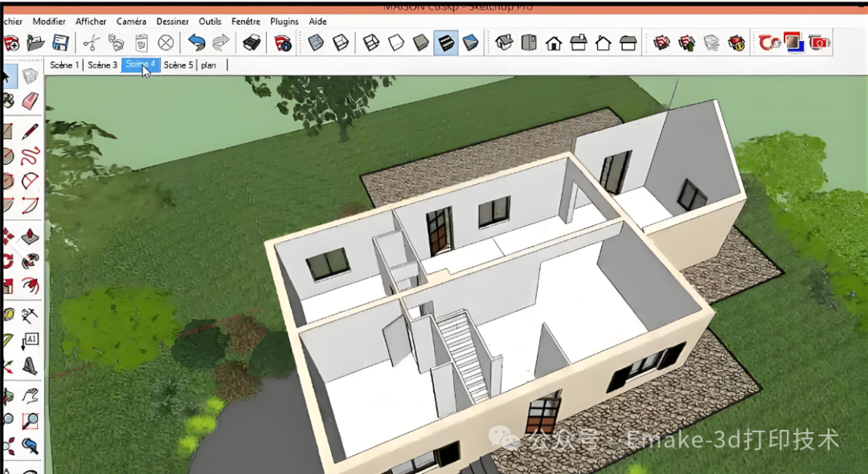This screenshot has width=868, height=474.
Task: Open the A1 text annotation tool
Action: tap(32, 339)
